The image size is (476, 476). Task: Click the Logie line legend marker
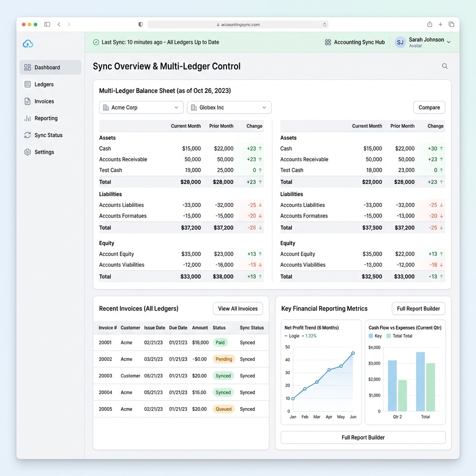(x=286, y=336)
